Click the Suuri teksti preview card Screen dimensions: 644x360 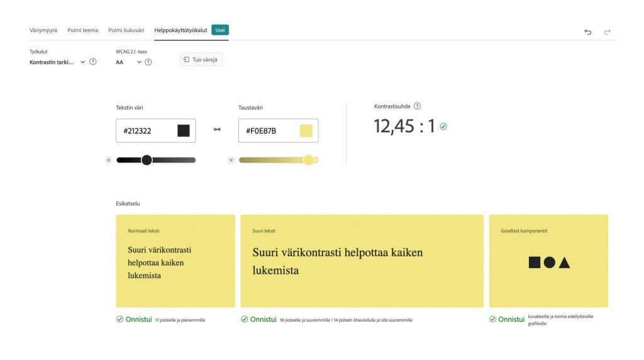tap(362, 261)
